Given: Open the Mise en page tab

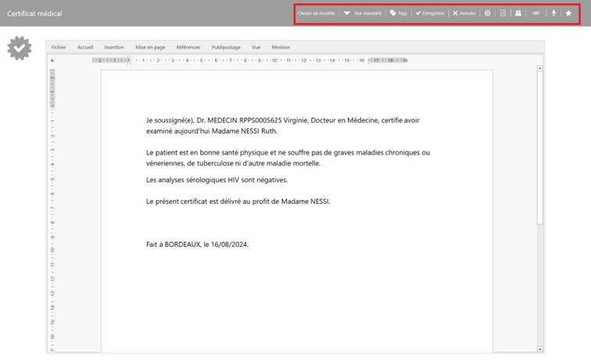Looking at the screenshot, I should [x=150, y=47].
